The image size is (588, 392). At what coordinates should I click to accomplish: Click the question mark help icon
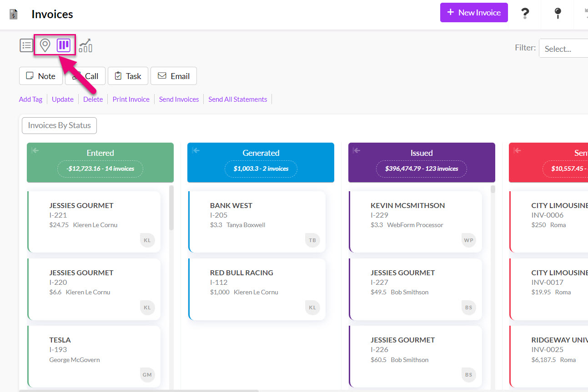525,13
